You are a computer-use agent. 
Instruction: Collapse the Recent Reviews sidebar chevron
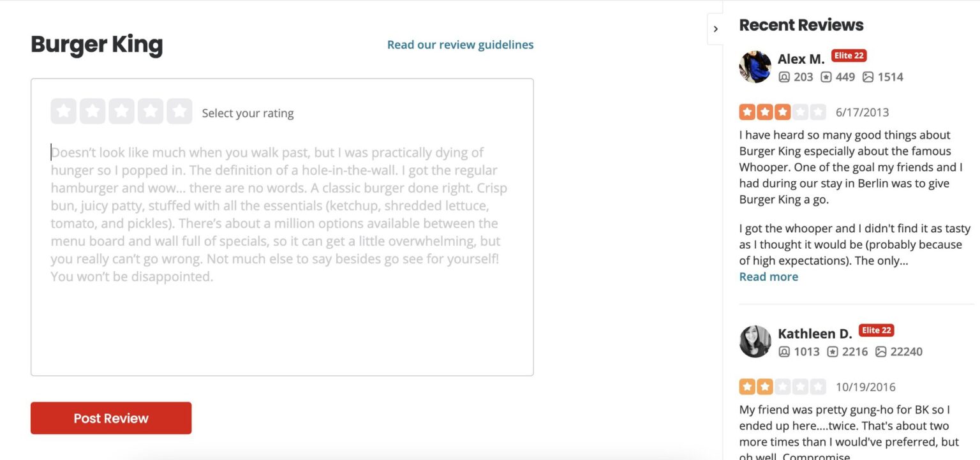pos(715,28)
